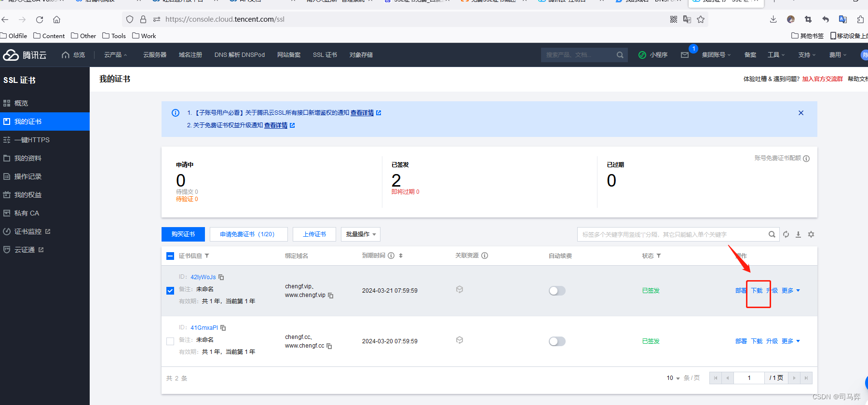Copy certificate ID 42lyWoJs
This screenshot has width=868, height=405.
(221, 277)
